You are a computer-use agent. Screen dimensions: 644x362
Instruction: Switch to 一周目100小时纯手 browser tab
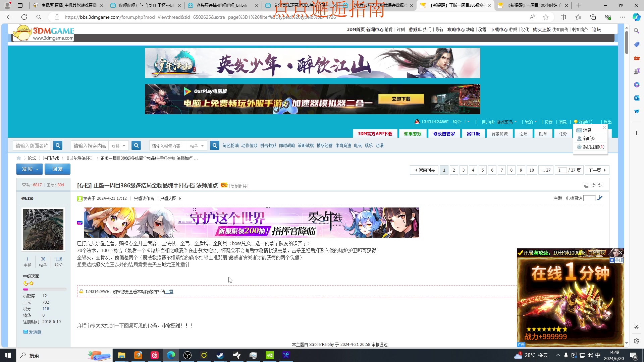533,5
